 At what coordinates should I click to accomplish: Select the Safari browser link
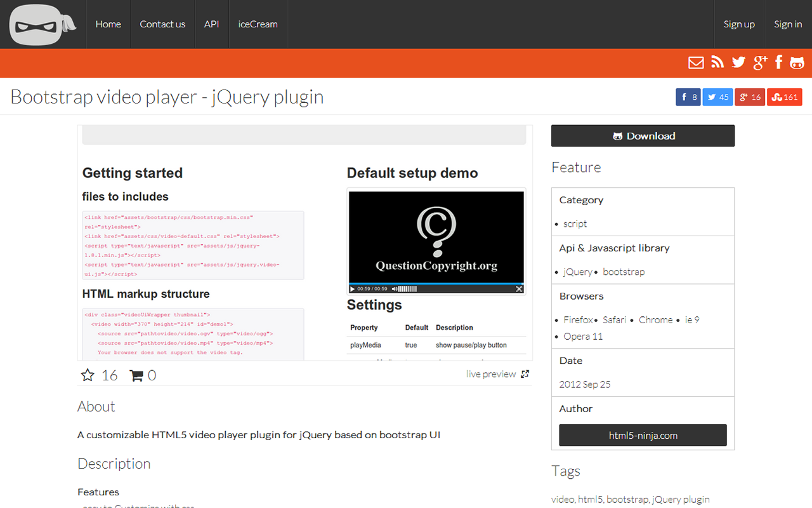pos(615,320)
